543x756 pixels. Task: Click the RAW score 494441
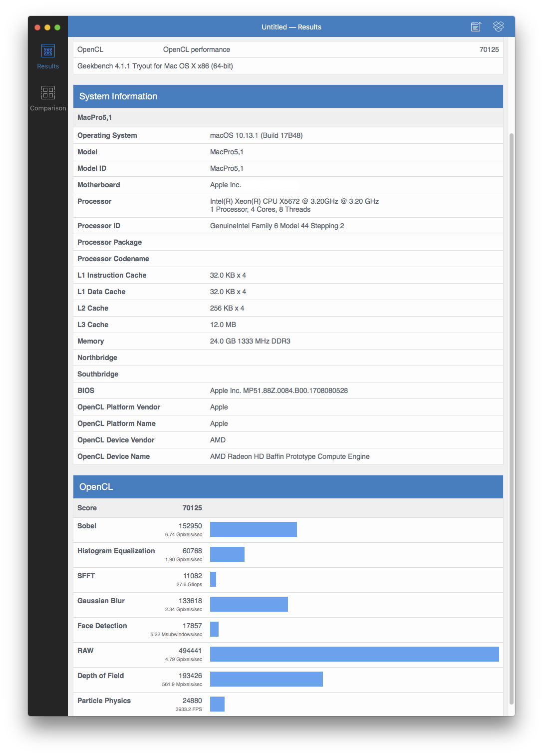pos(190,651)
